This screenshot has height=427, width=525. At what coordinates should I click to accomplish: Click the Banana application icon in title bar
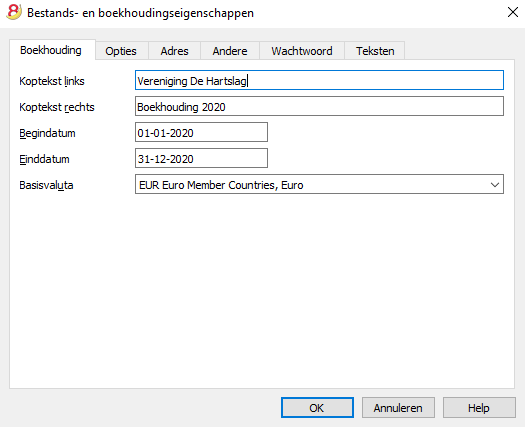coord(14,12)
